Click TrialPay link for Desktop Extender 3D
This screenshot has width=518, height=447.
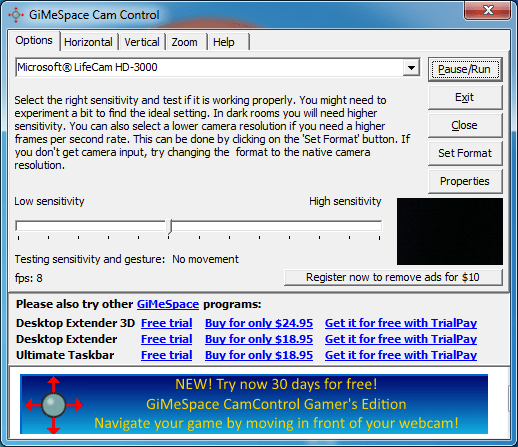401,323
